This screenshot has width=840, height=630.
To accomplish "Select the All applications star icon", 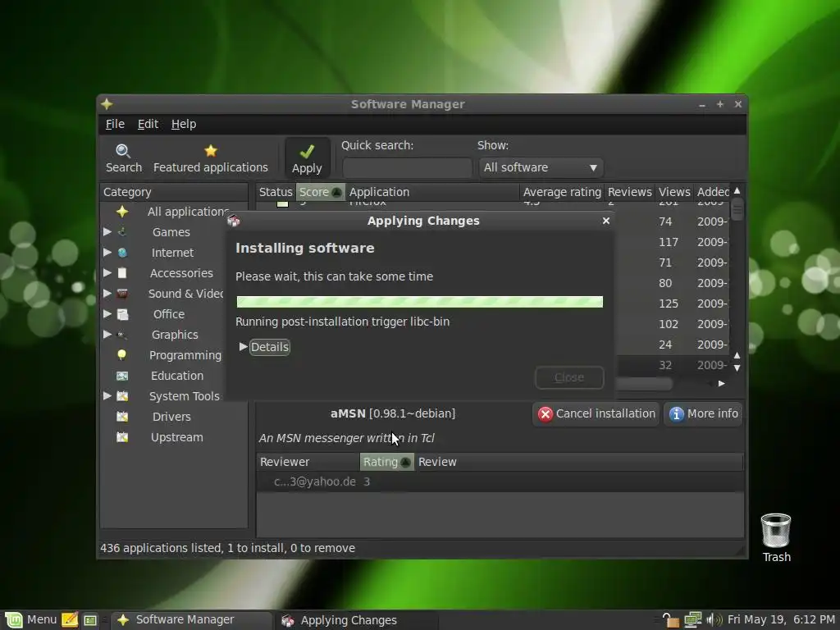I will 122,212.
